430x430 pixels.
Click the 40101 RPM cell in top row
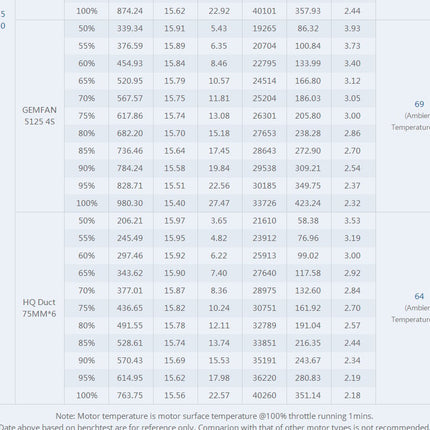[264, 11]
